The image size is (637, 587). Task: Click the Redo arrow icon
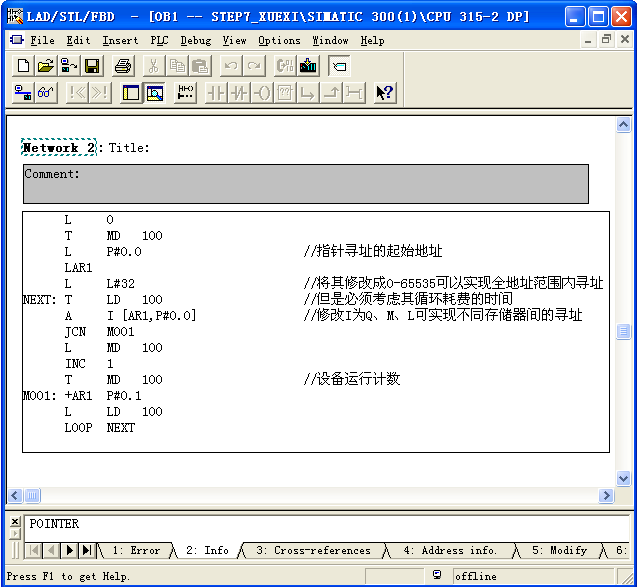[x=254, y=66]
